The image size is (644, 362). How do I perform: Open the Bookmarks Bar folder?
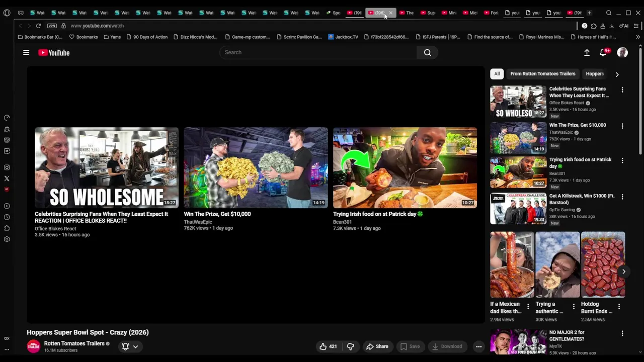40,37
